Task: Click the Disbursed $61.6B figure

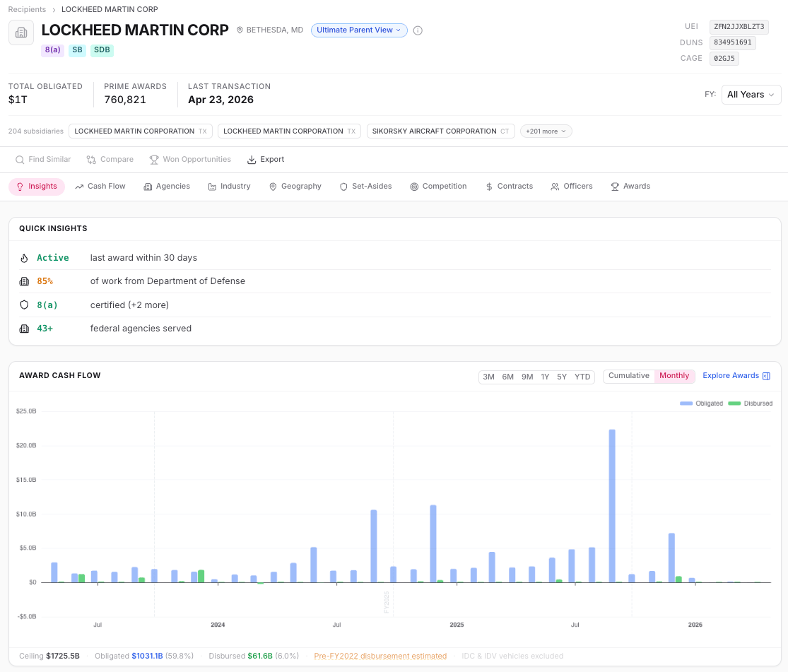Action: [260, 656]
